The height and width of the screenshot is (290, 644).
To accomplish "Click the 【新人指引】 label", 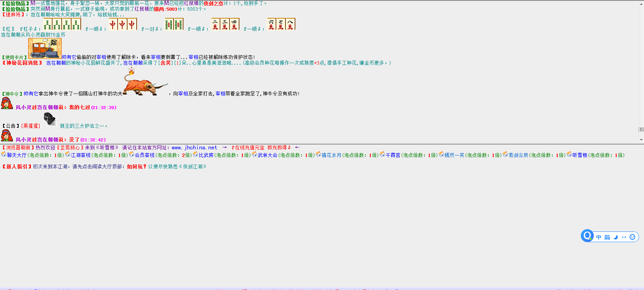I will pyautogui.click(x=16, y=166).
